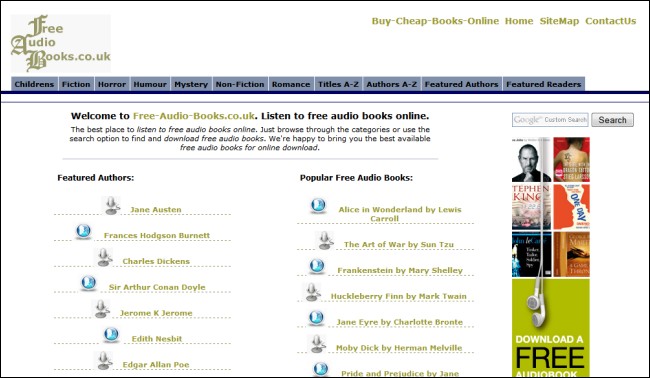Screen dimensions: 650x378
Task: Open the Featured Readers tab
Action: point(544,84)
